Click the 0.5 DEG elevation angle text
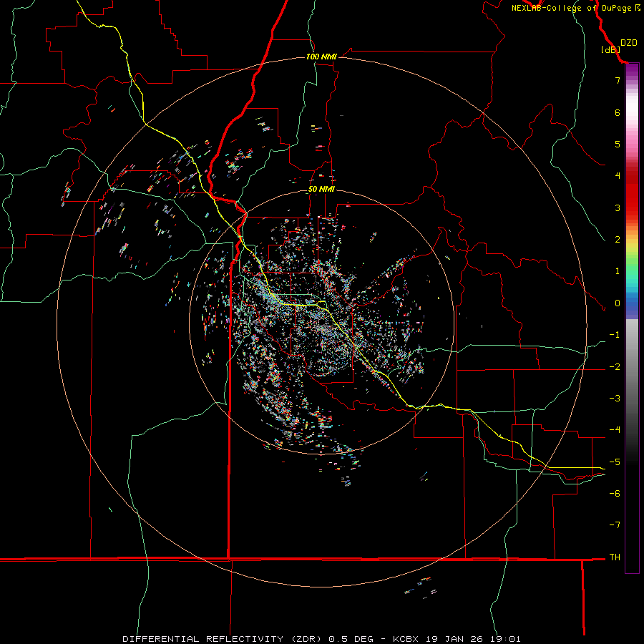This screenshot has height=644, width=644. [x=351, y=639]
